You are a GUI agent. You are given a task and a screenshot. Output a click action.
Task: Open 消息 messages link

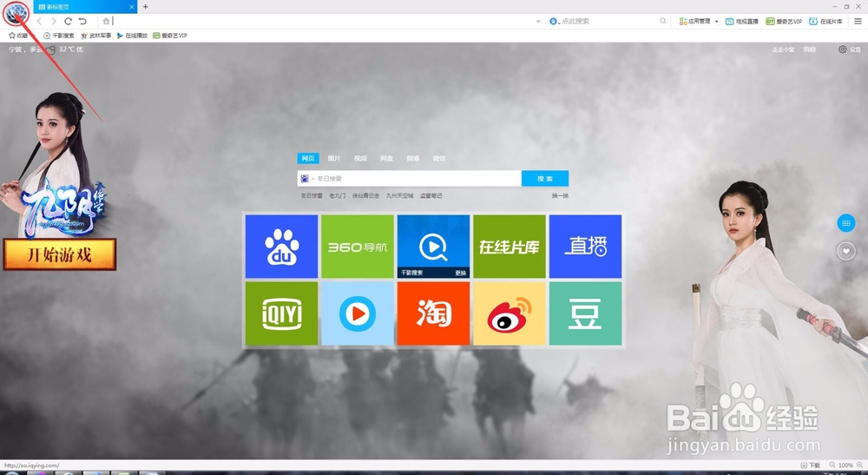click(809, 49)
